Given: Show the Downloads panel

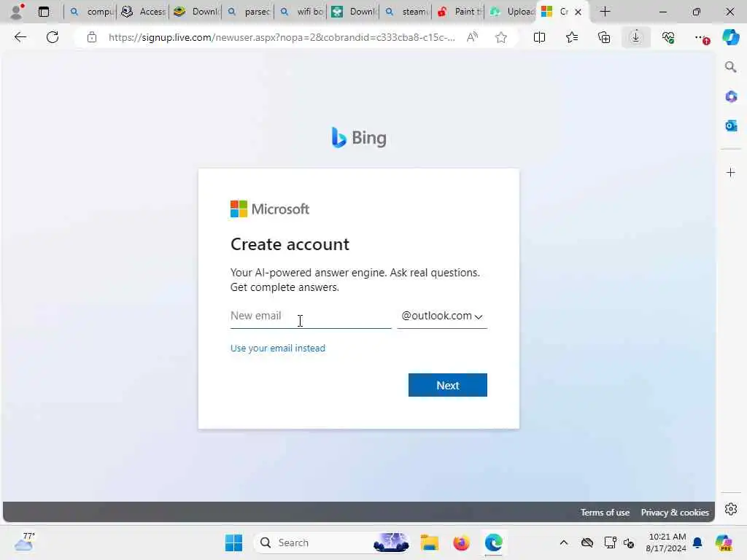Looking at the screenshot, I should tap(636, 37).
